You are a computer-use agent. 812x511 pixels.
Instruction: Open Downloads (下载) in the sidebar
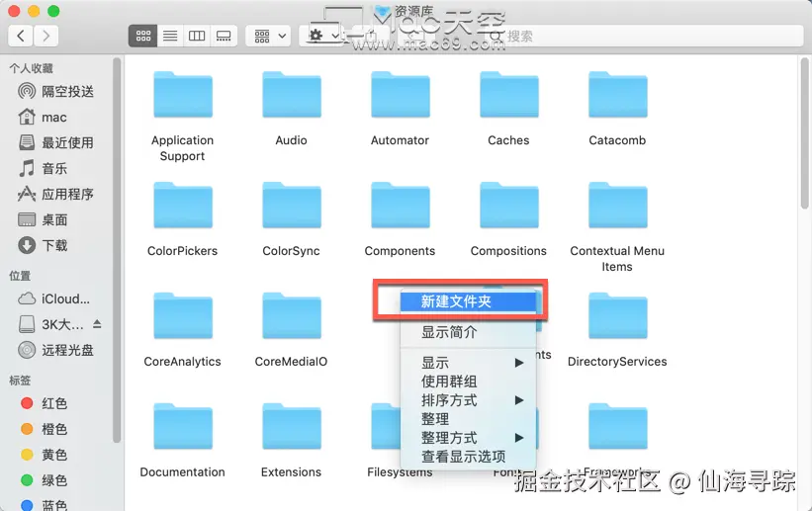44,245
